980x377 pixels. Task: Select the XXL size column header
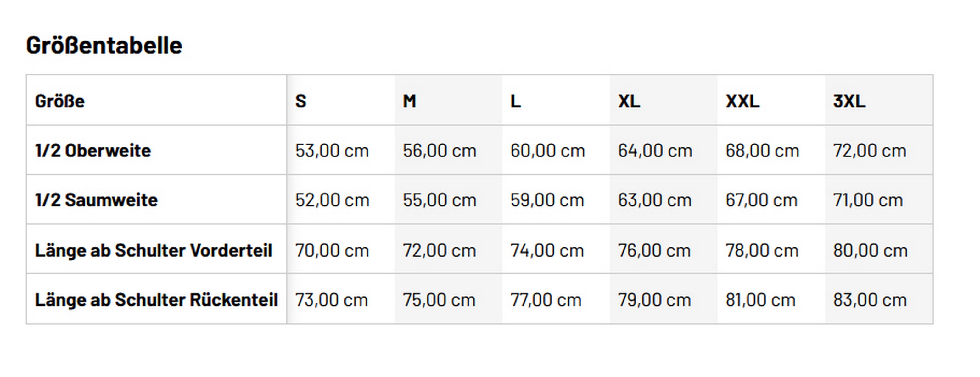742,101
